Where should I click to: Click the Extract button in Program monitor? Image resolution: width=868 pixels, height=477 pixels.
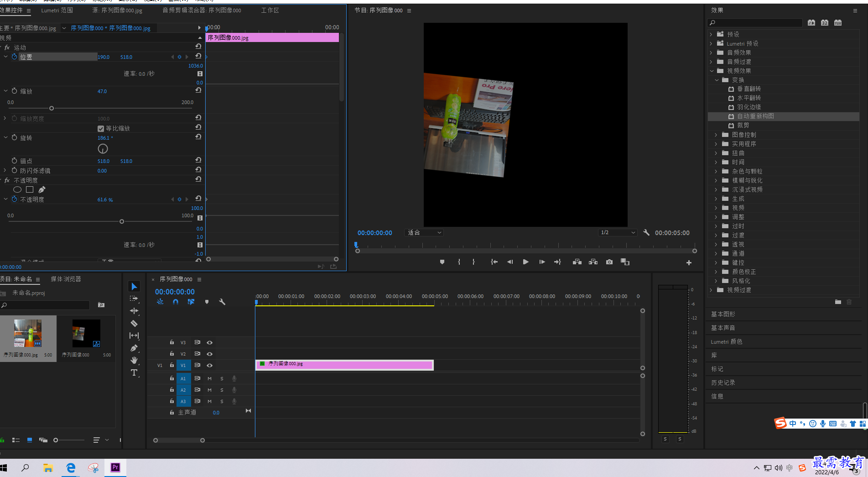tap(593, 262)
